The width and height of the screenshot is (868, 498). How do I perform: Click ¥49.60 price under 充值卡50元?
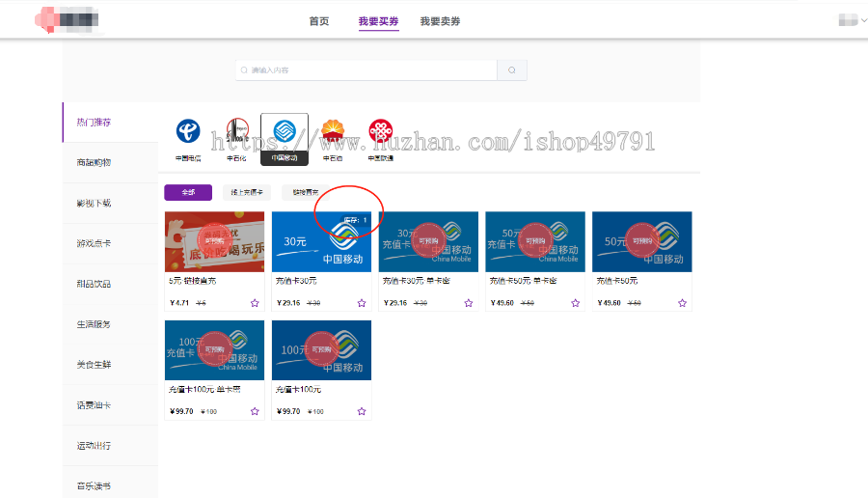coord(609,303)
